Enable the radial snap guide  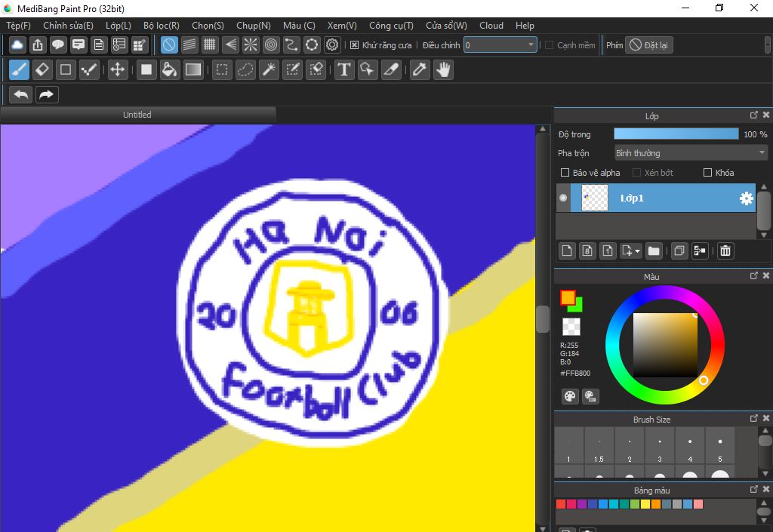[251, 45]
